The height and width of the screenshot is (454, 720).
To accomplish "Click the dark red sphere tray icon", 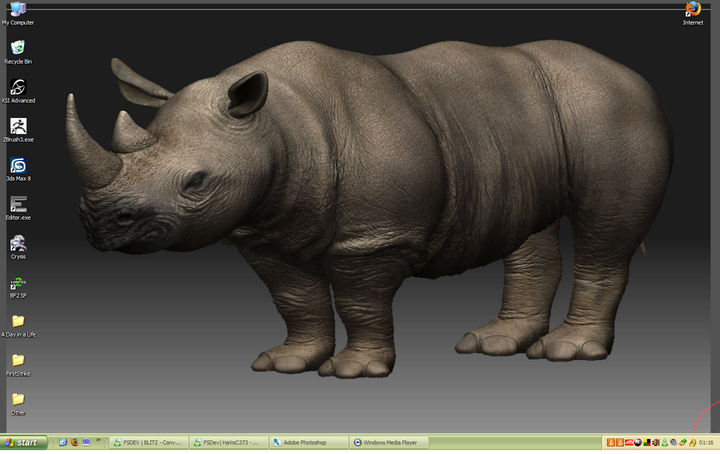I will pyautogui.click(x=638, y=443).
